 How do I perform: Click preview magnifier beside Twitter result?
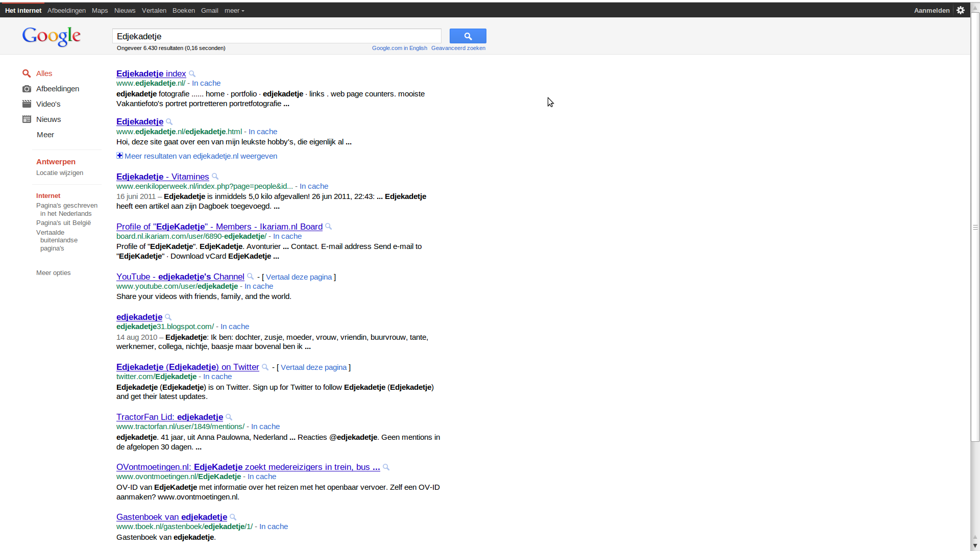(x=265, y=367)
